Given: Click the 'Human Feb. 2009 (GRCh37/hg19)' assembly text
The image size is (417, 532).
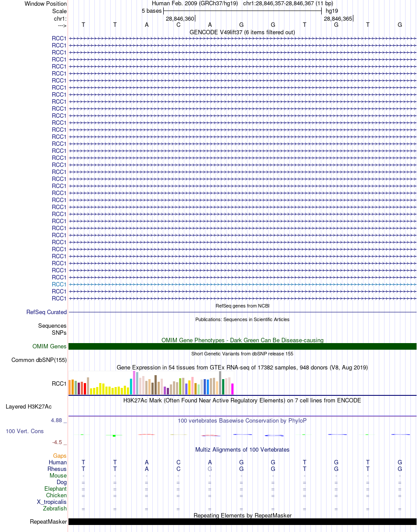Looking at the screenshot, I should pos(195,4).
